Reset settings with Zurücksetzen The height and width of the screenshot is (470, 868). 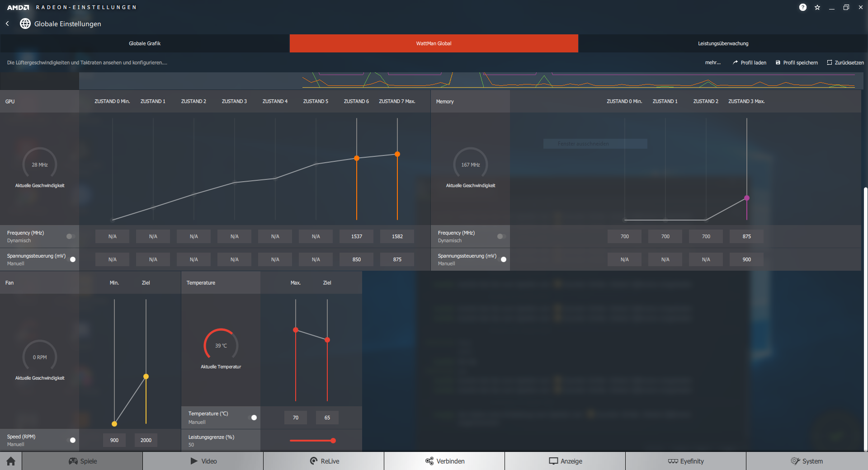pos(845,63)
